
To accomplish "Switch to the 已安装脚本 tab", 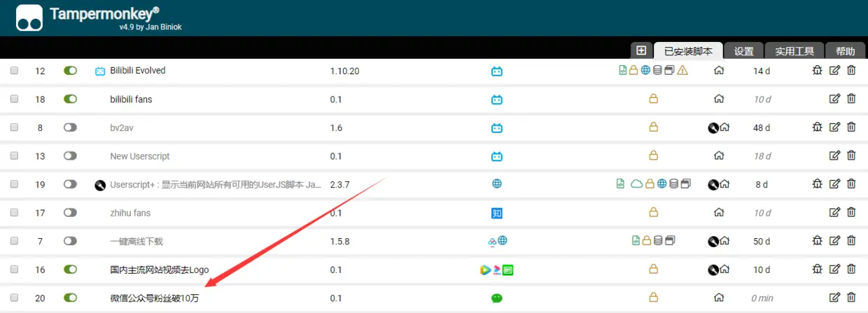I will point(688,51).
